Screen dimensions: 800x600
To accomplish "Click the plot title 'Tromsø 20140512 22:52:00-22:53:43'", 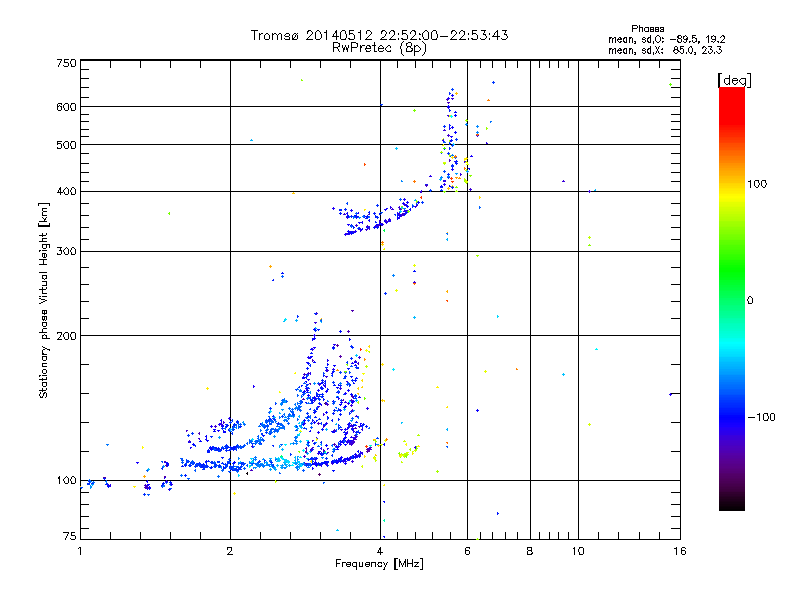I will [379, 35].
